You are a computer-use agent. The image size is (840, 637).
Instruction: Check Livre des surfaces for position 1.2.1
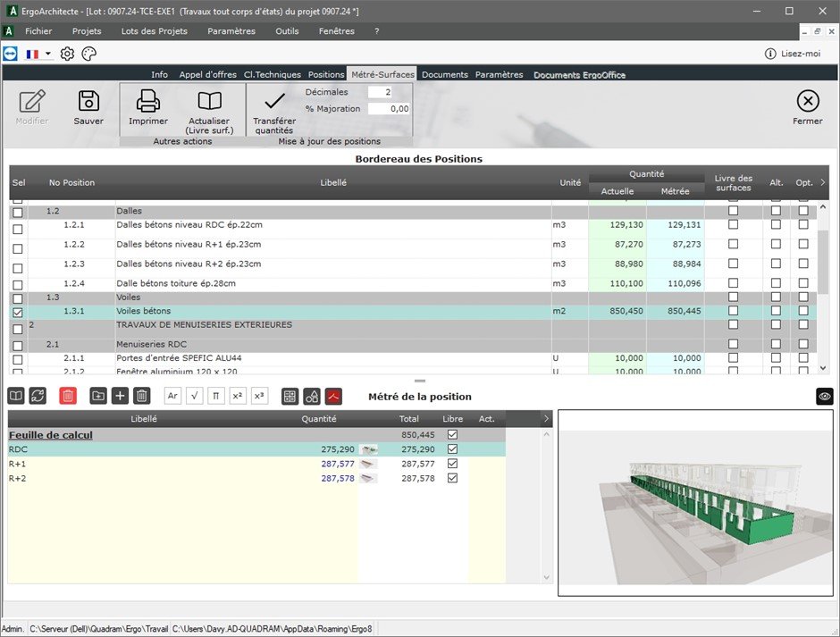point(733,225)
